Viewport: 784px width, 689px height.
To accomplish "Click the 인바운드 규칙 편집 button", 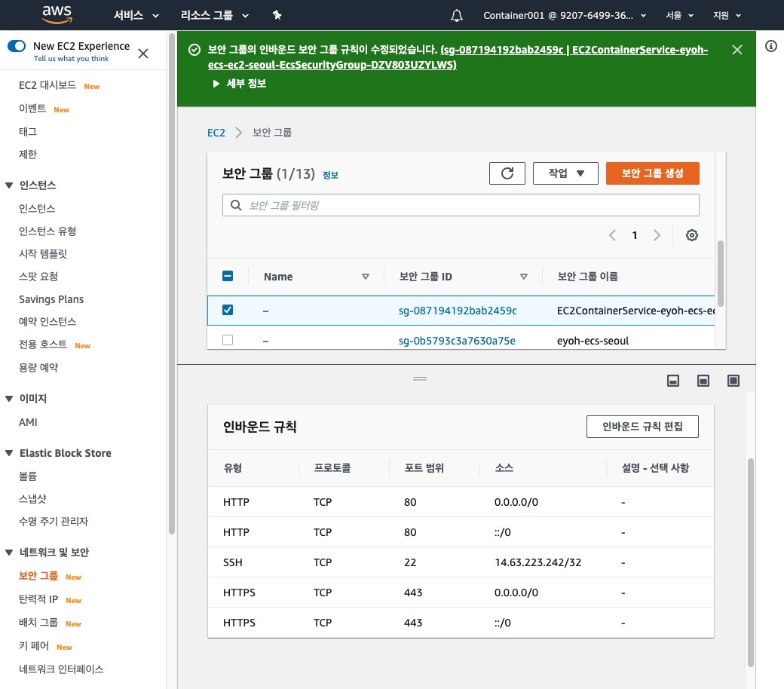I will click(x=642, y=427).
